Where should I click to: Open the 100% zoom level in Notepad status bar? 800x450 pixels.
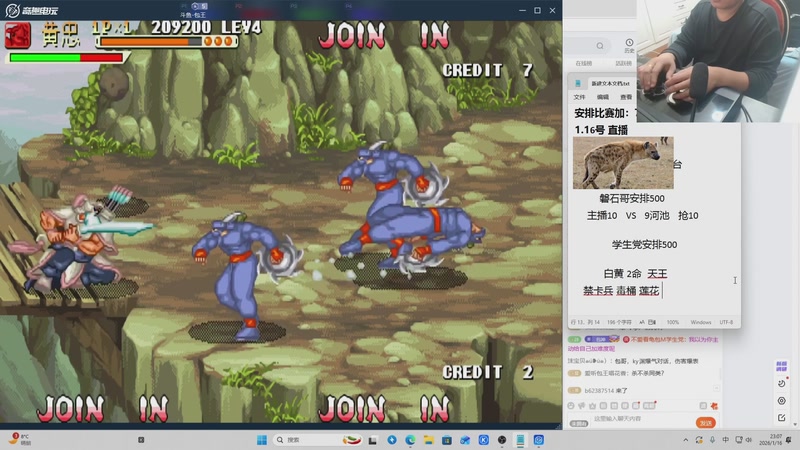coord(673,322)
